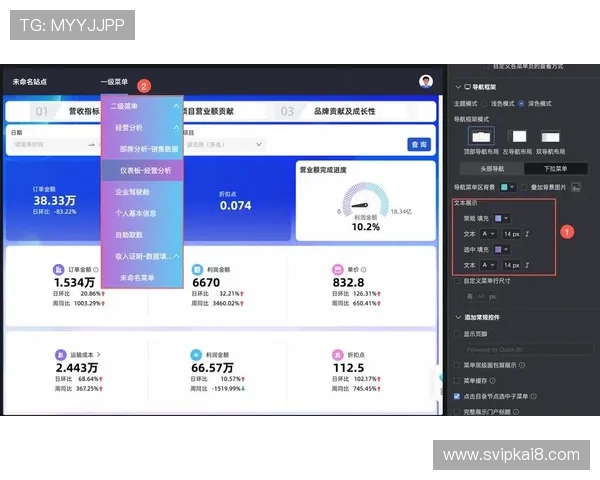Collapse the 添加常规控件 section

[x=458, y=317]
